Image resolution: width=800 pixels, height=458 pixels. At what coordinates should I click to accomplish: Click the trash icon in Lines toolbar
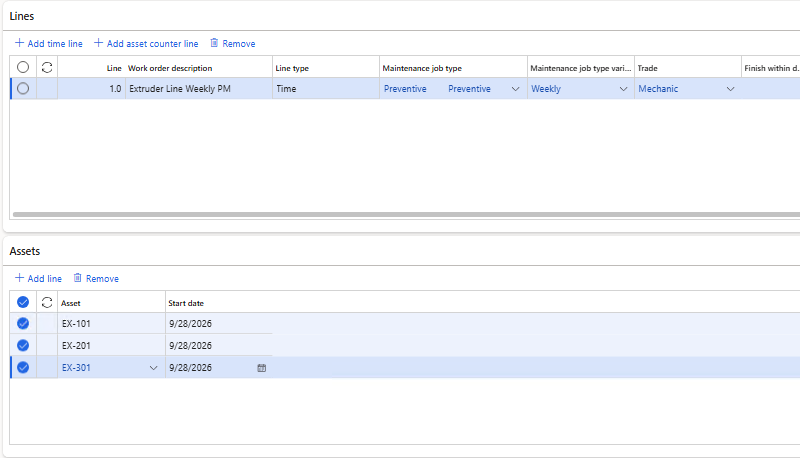(214, 43)
